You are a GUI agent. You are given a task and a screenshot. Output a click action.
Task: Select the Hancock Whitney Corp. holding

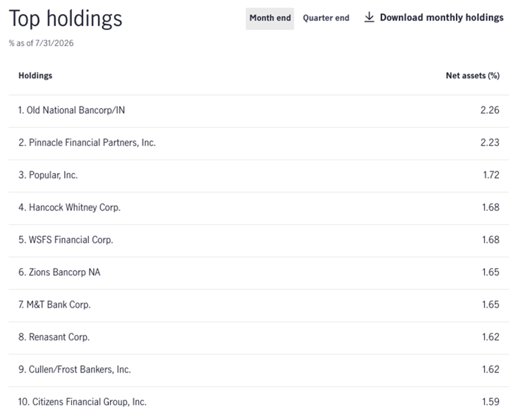click(69, 207)
